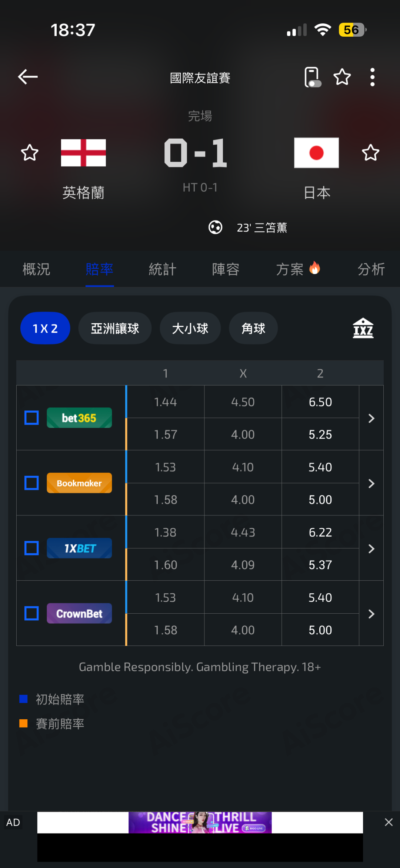This screenshot has height=868, width=400.
Task: Tap bet365 pre-match home odds 1.57
Action: coord(166,435)
